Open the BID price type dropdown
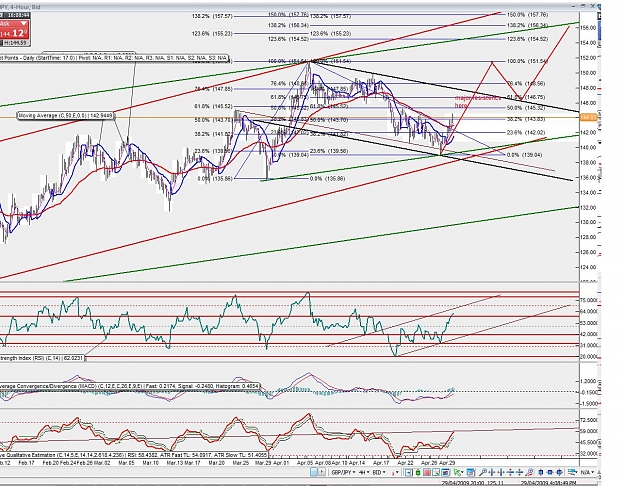The width and height of the screenshot is (625, 486). tap(379, 472)
